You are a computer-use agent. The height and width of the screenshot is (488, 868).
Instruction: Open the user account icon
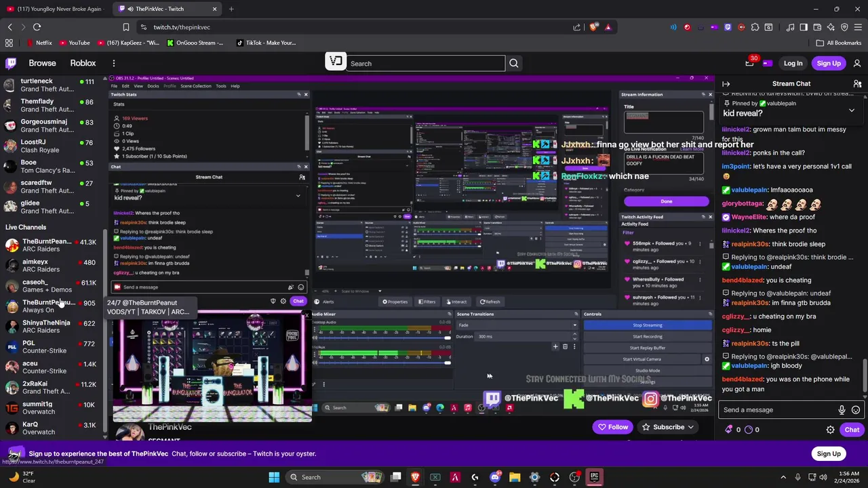[857, 63]
